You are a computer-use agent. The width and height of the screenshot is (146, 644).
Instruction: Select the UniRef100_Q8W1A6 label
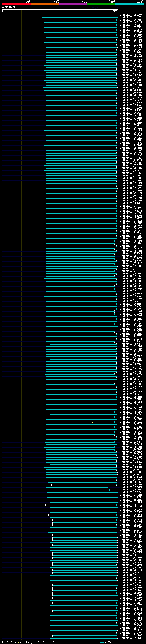pos(131,118)
